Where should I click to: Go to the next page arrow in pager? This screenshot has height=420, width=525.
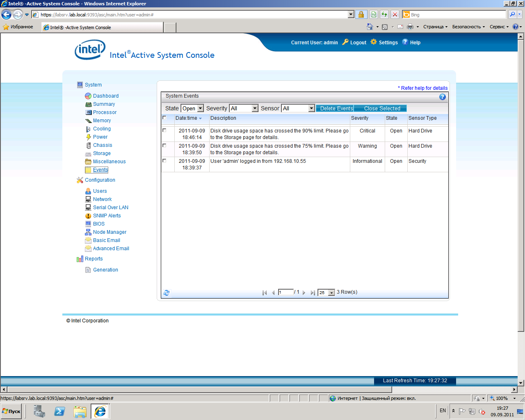click(x=304, y=293)
